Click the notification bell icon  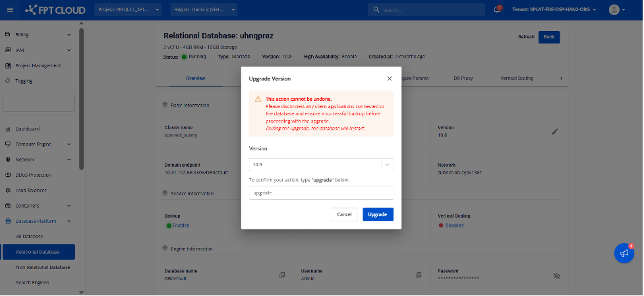[498, 10]
